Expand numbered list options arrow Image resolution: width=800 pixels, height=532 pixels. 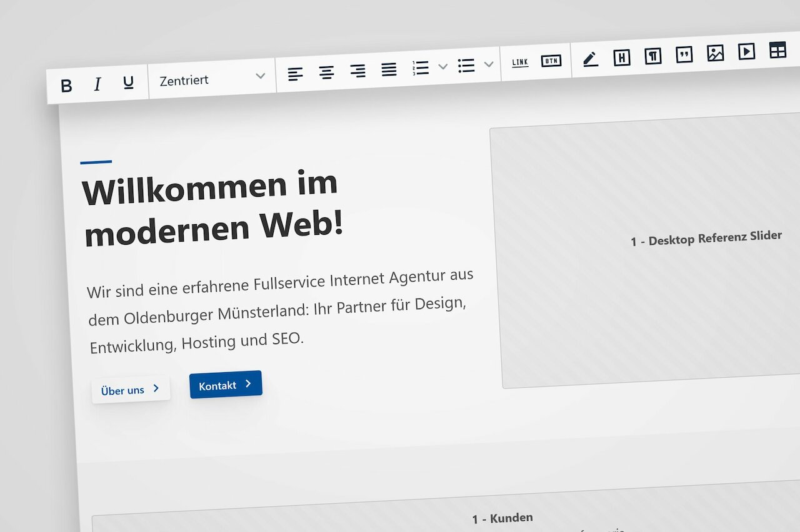coord(443,66)
